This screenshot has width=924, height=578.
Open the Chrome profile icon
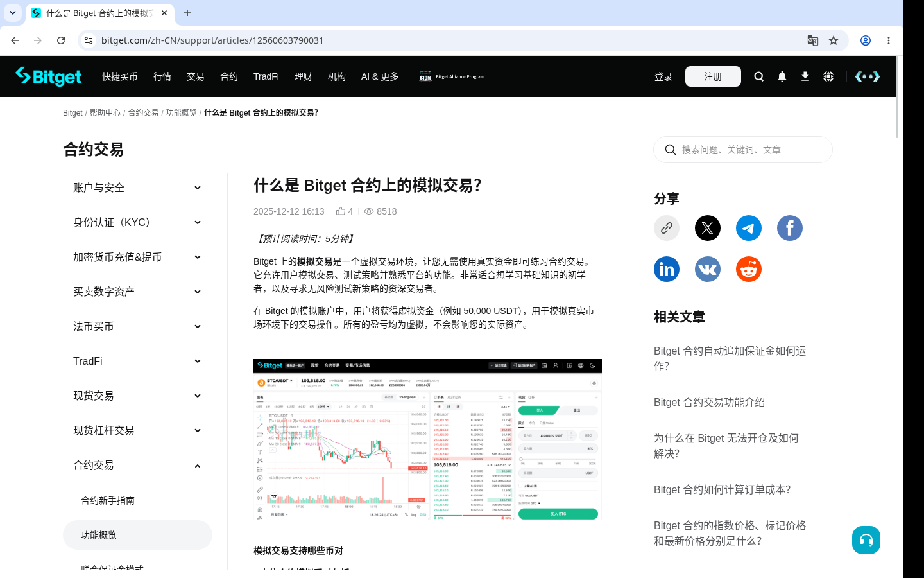click(x=866, y=40)
